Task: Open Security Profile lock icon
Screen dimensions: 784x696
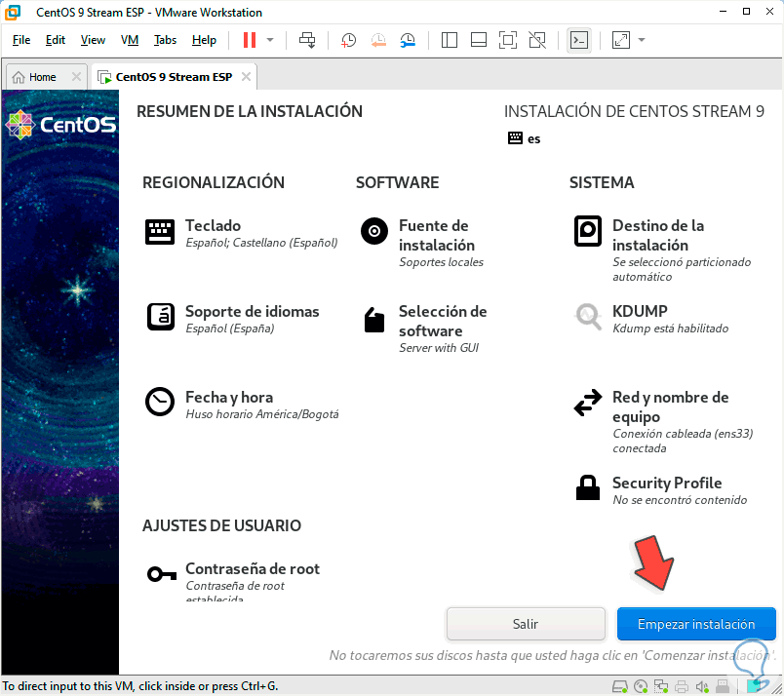Action: tap(587, 487)
